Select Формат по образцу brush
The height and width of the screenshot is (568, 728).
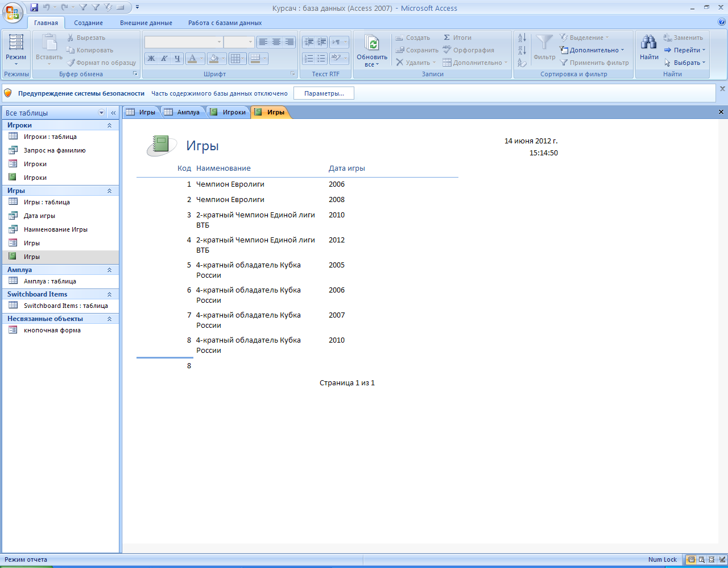click(x=101, y=63)
